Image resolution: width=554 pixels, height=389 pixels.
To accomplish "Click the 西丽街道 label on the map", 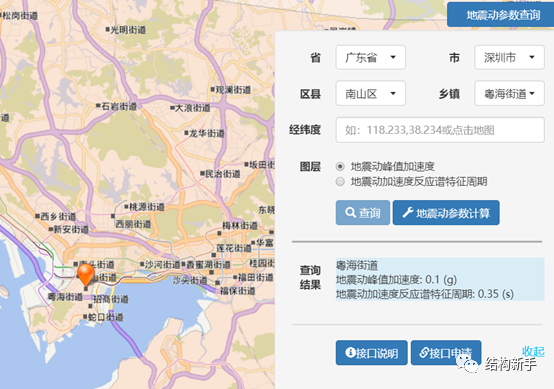I will click(x=133, y=224).
